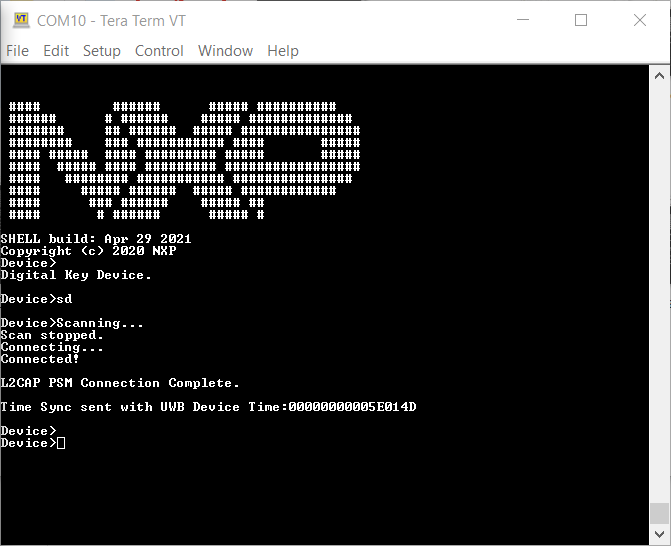The height and width of the screenshot is (546, 671).
Task: Click the vertical scrollbar thumb
Action: click(659, 513)
